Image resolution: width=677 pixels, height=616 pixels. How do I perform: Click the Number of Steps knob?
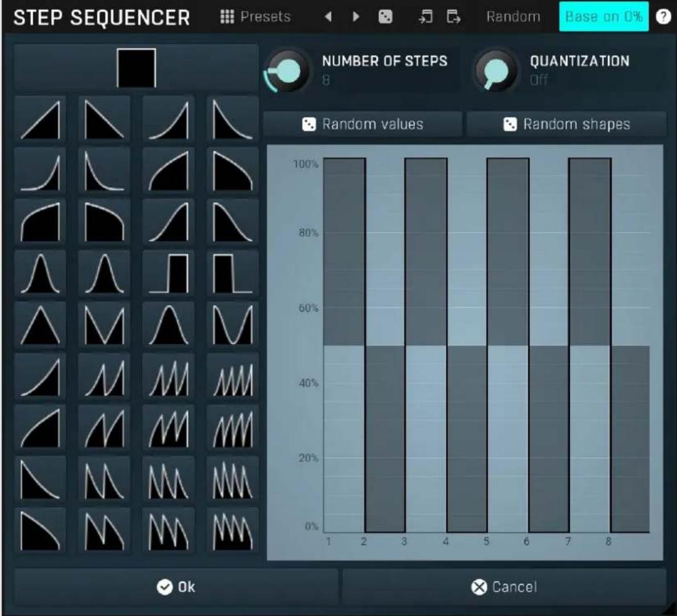click(288, 70)
